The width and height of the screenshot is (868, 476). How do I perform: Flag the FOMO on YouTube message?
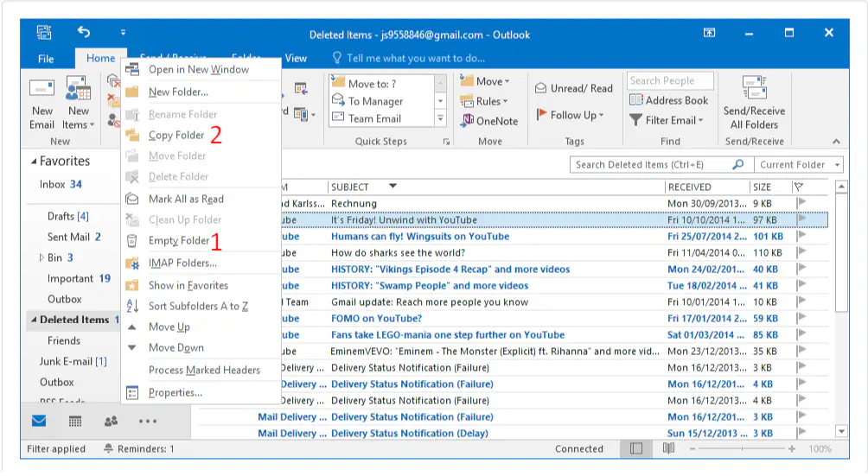pyautogui.click(x=801, y=318)
